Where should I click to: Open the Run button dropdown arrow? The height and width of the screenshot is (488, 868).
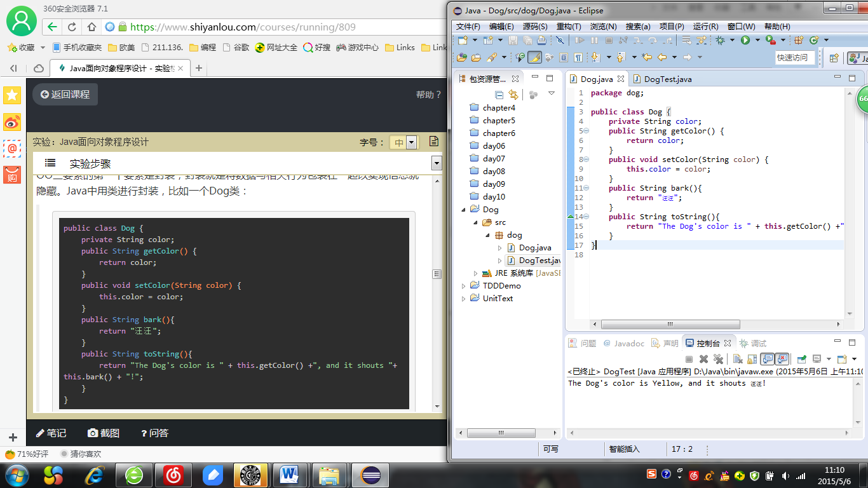click(x=757, y=40)
